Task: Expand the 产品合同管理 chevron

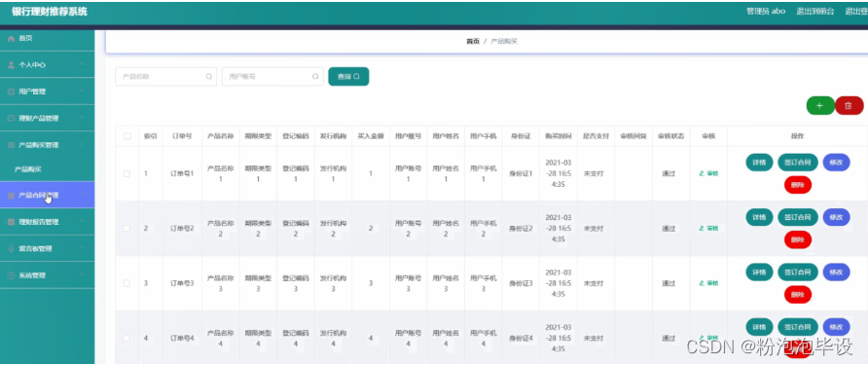Action: point(83,195)
